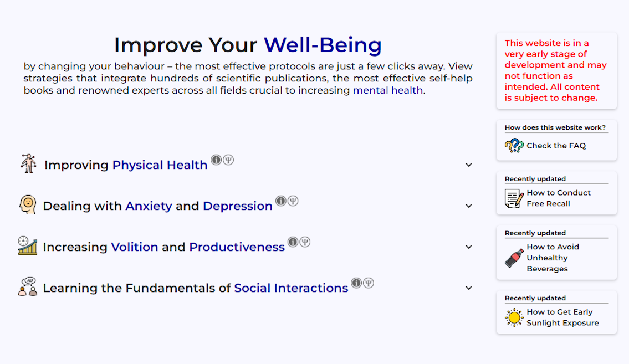Open How to Conduct Free Recall
629x364 pixels.
[x=559, y=198]
